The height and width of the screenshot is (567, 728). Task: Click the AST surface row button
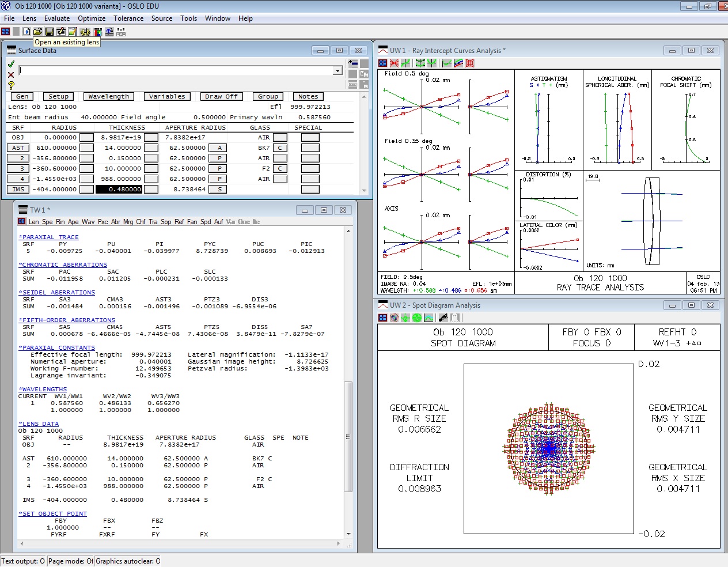18,148
